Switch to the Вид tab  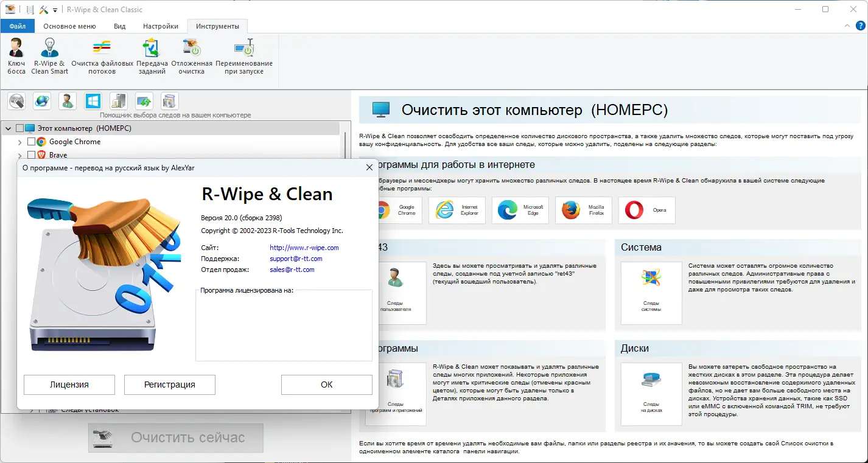click(120, 26)
